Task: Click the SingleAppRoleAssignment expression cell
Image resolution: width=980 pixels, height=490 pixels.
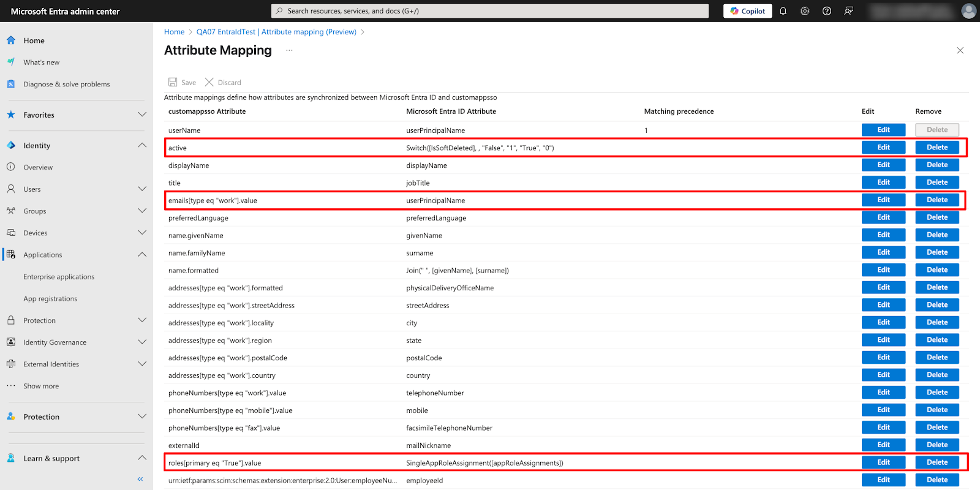Action: click(x=484, y=463)
